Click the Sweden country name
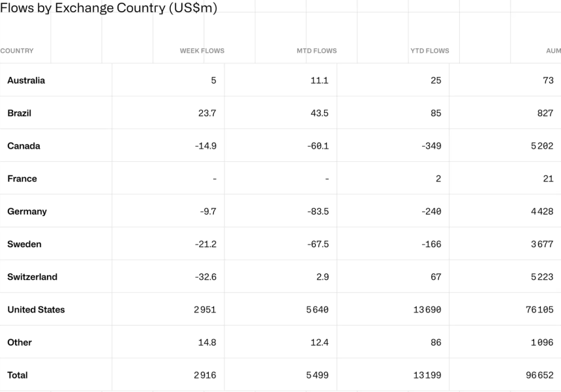This screenshot has width=561, height=392. click(24, 244)
